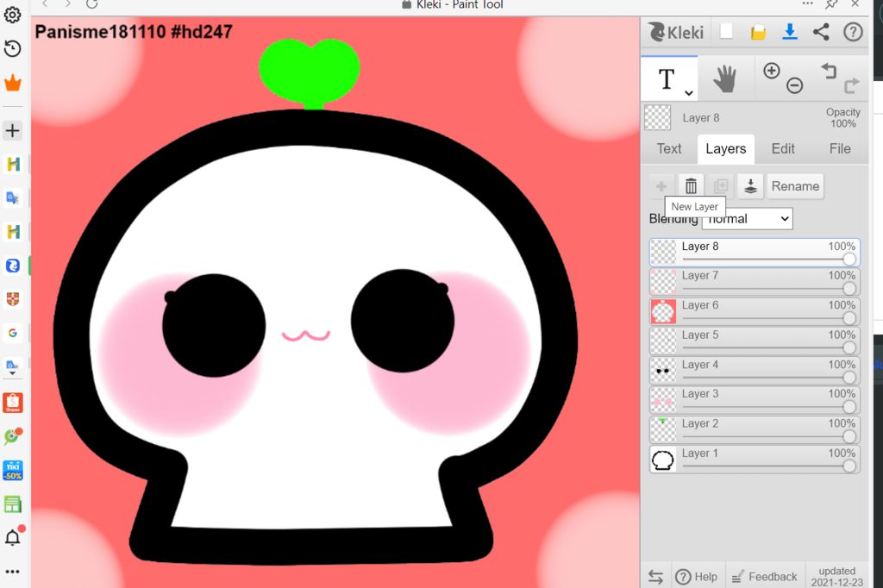The width and height of the screenshot is (883, 588).
Task: Open notifications bell in sidebar
Action: click(13, 537)
